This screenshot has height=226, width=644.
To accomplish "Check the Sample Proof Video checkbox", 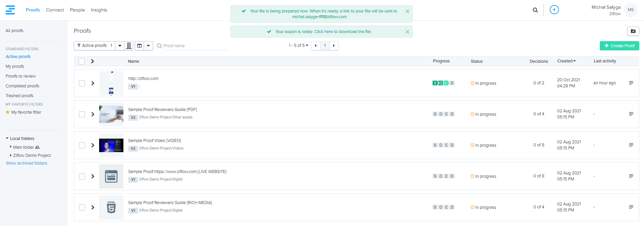I will click(82, 145).
